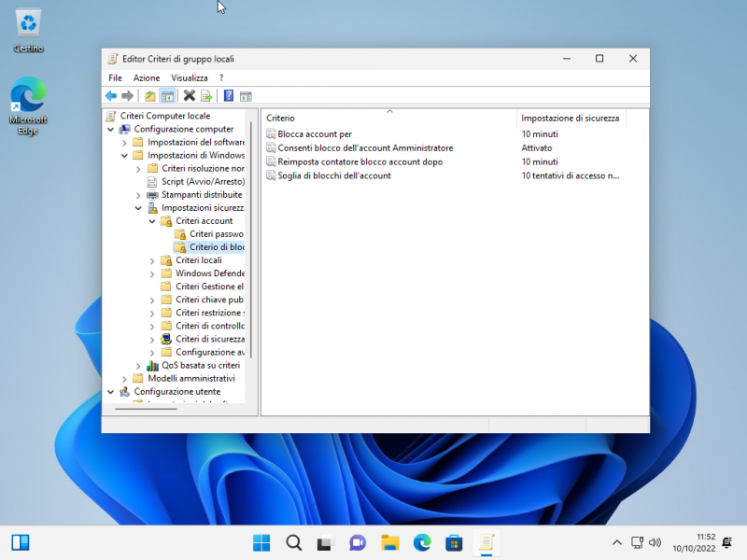Expand the Impostazioni del software node
This screenshot has height=560, width=747.
click(124, 143)
